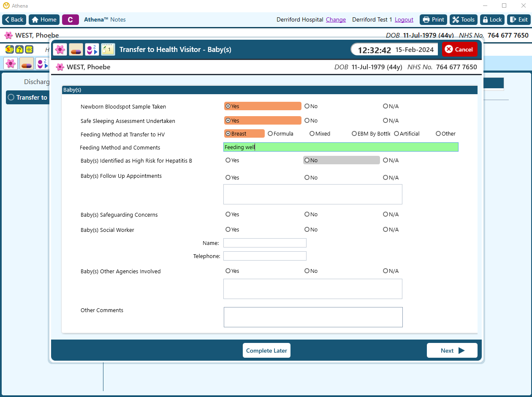This screenshot has width=532, height=397.
Task: Select Yes for Baby(s) Other Agencies Involved
Action: 233,271
